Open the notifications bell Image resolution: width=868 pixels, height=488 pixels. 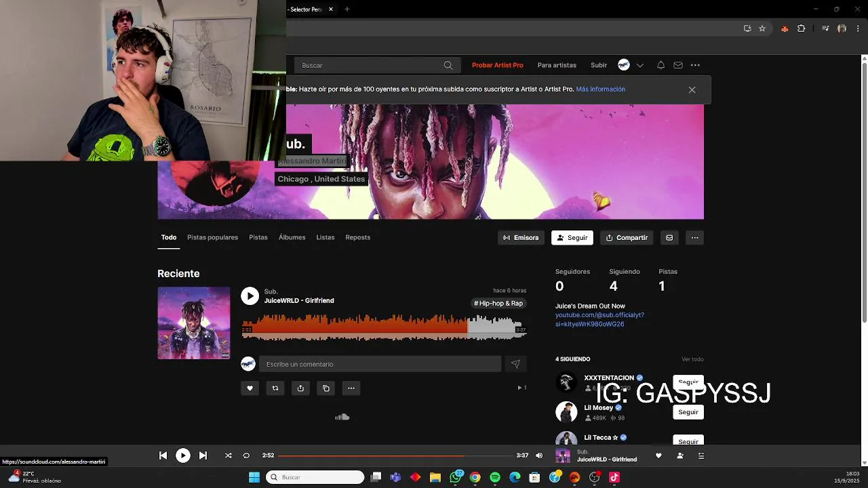point(660,65)
